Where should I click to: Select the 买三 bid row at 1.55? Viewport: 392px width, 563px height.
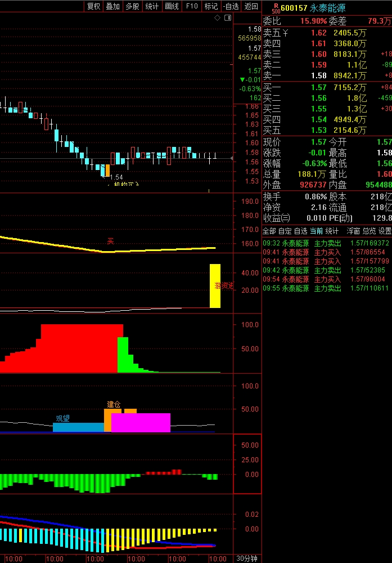[x=327, y=109]
